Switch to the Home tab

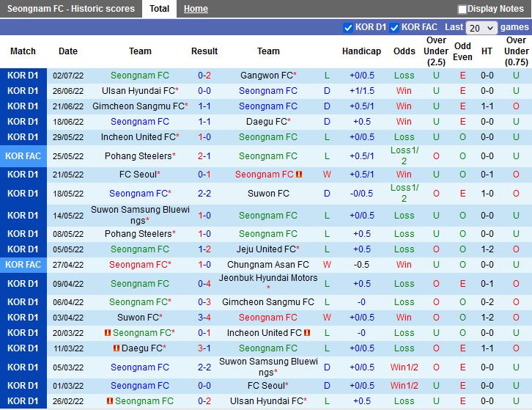tap(196, 9)
